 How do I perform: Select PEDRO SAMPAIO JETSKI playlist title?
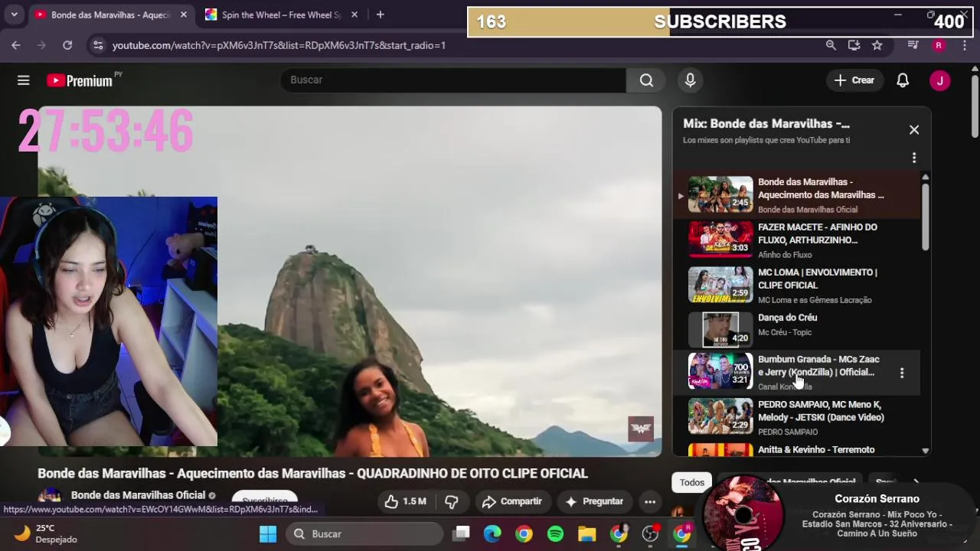pos(821,411)
